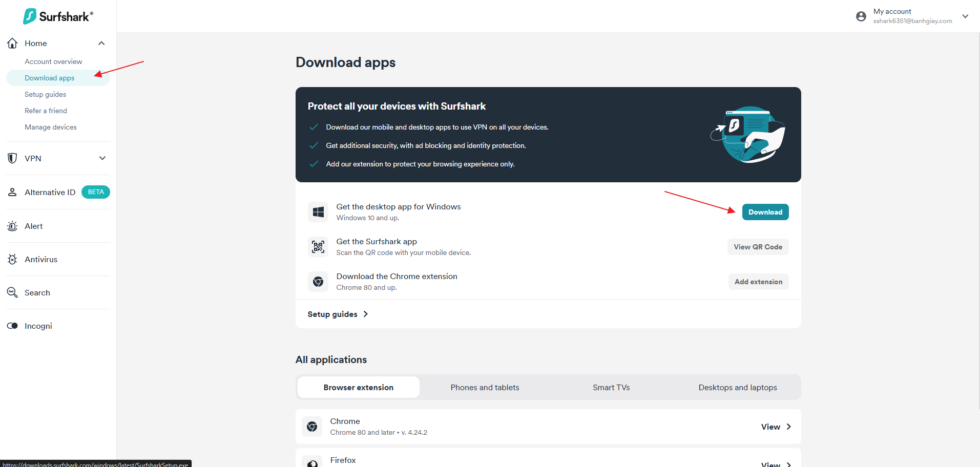Click the Windows logo icon
The image size is (980, 467).
[318, 212]
